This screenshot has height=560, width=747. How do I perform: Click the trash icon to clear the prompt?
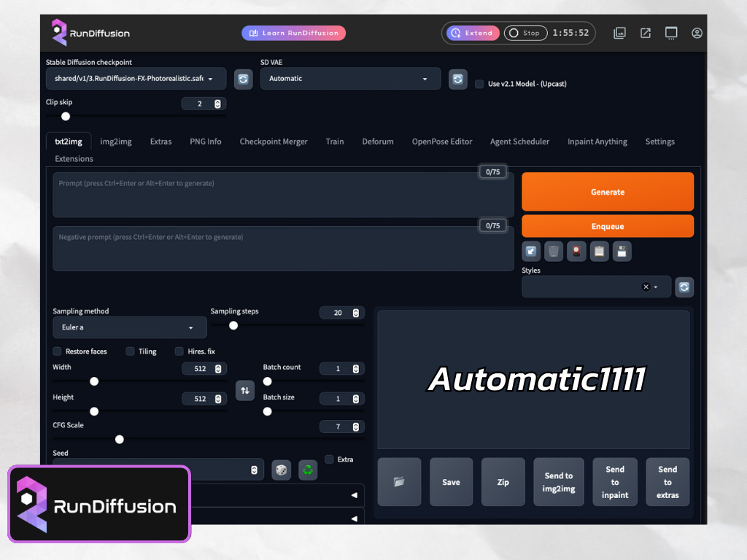tap(554, 252)
